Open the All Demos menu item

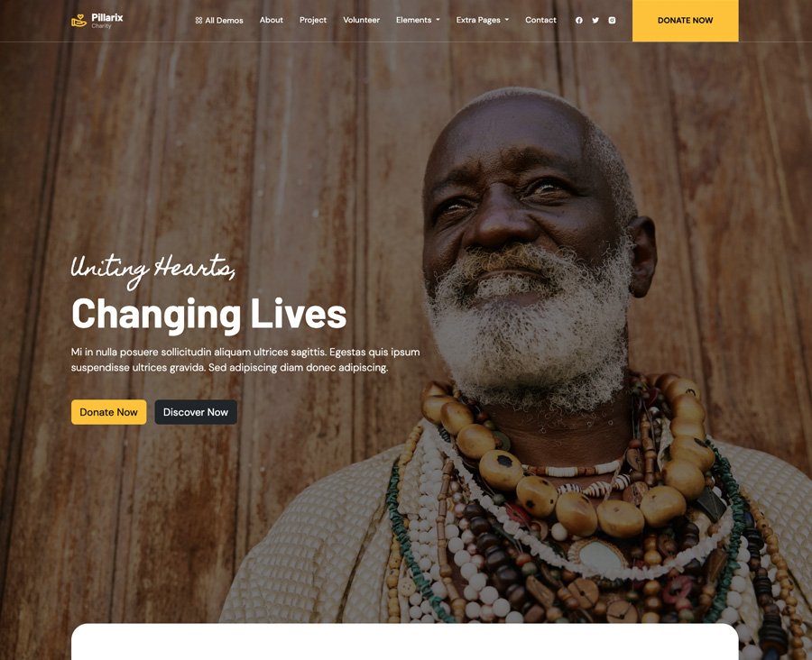pos(219,20)
